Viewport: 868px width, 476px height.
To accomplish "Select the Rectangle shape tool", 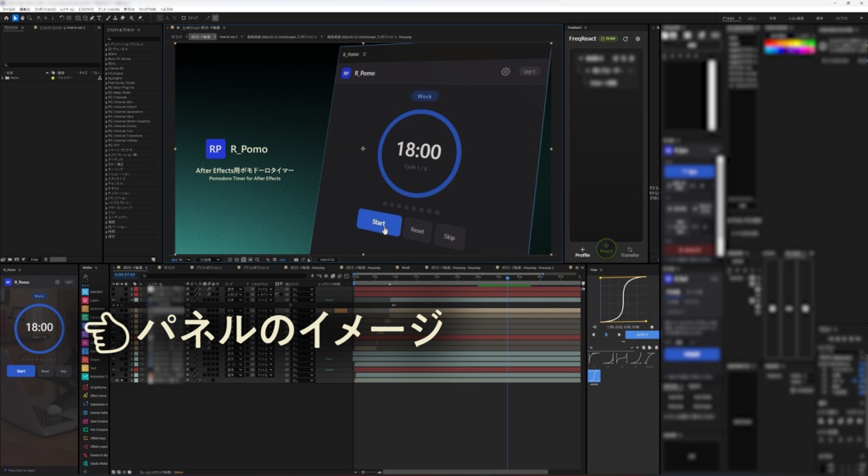I will 77,19.
